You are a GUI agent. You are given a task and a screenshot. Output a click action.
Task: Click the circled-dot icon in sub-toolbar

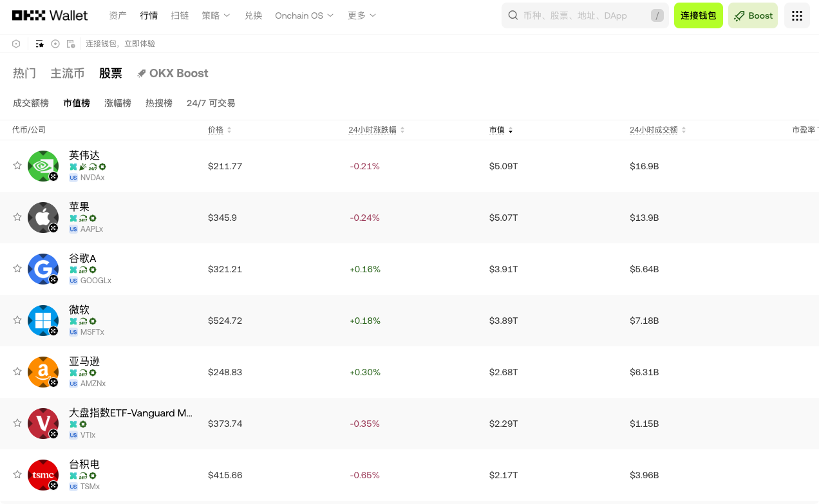tap(55, 44)
